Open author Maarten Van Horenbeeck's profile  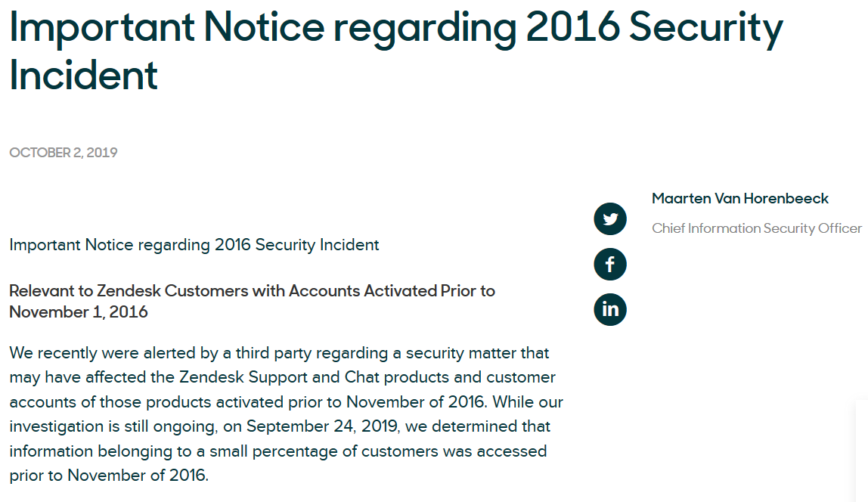tap(739, 199)
